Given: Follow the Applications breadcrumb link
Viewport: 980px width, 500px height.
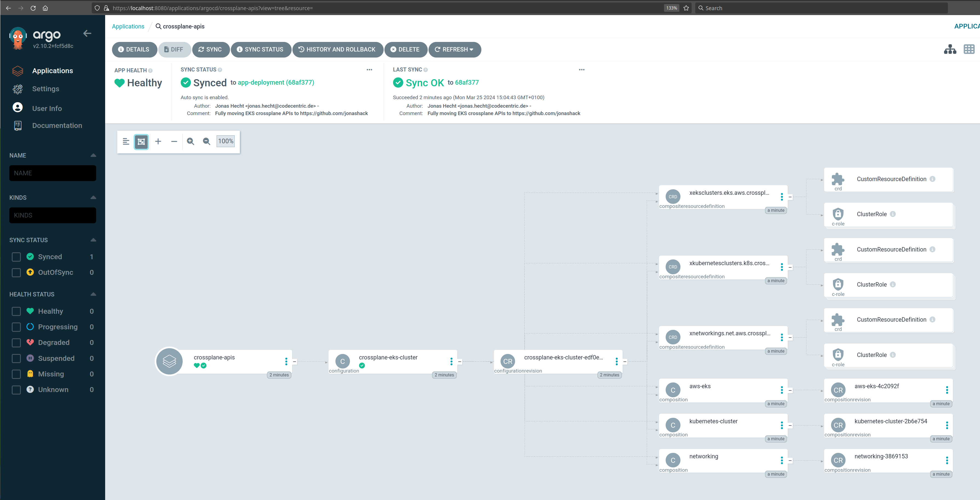Looking at the screenshot, I should click(x=128, y=26).
